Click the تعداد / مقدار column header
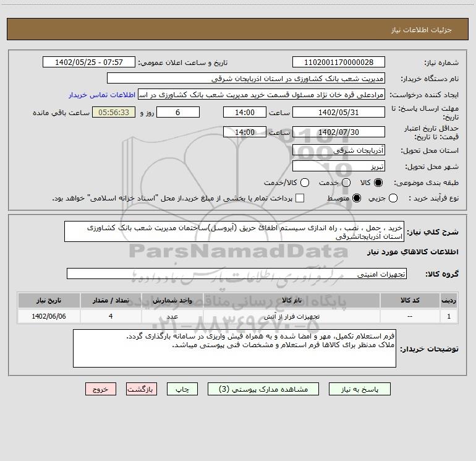Screen dimensions: 476x461 pyautogui.click(x=111, y=300)
